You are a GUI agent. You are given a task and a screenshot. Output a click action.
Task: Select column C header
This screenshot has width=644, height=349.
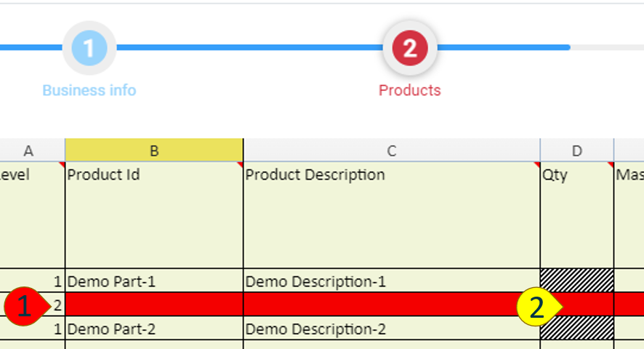pos(392,151)
